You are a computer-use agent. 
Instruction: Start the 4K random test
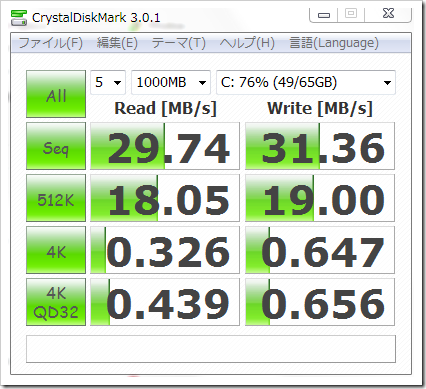pyautogui.click(x=56, y=250)
